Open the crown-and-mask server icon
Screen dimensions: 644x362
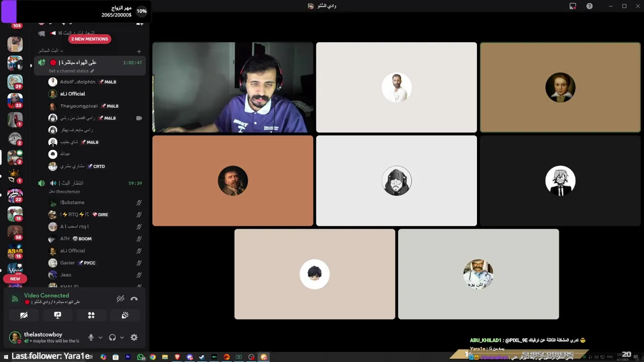pos(15,176)
